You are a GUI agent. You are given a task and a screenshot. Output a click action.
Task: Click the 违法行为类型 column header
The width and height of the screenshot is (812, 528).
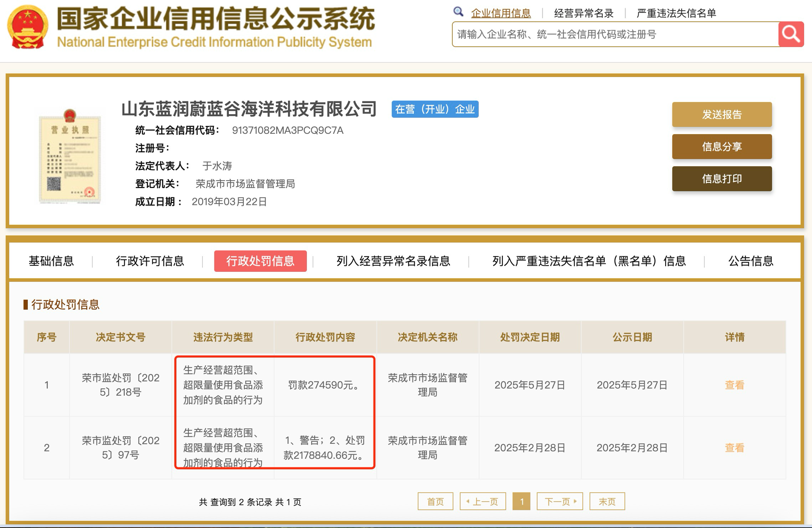(223, 337)
